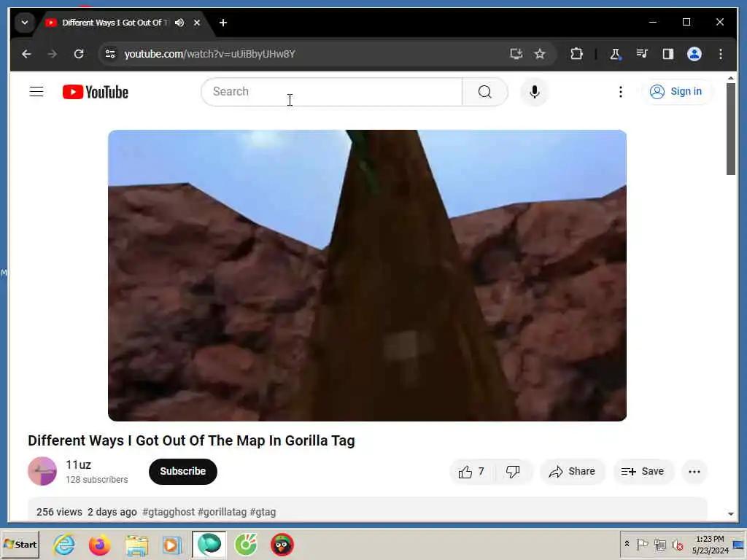Open the clock showing 1:23 PM
This screenshot has width=747, height=560.
click(710, 544)
